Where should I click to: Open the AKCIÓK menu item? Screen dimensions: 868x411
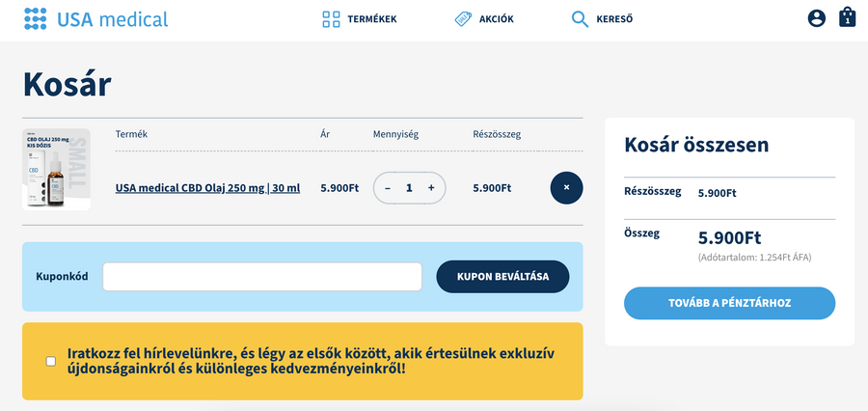coord(497,19)
